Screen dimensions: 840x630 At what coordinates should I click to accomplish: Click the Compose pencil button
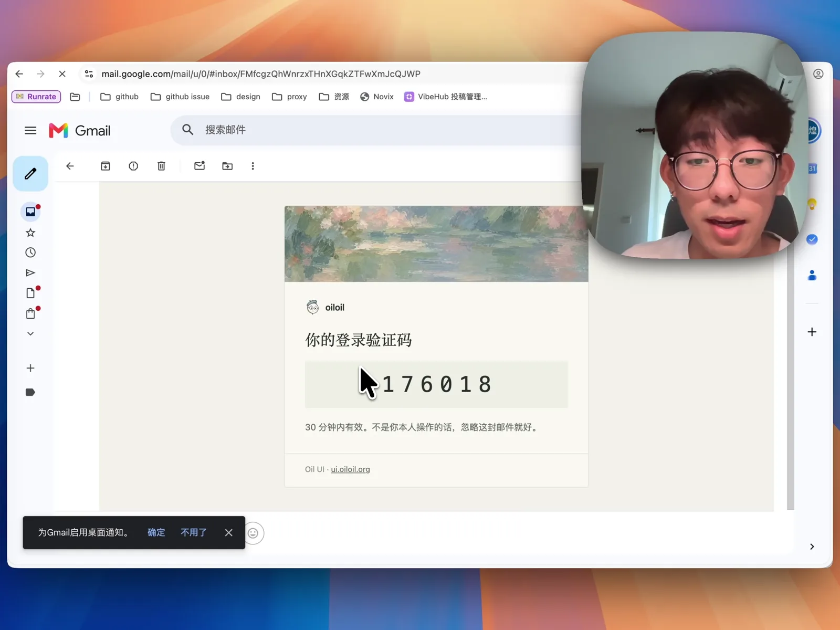tap(30, 174)
